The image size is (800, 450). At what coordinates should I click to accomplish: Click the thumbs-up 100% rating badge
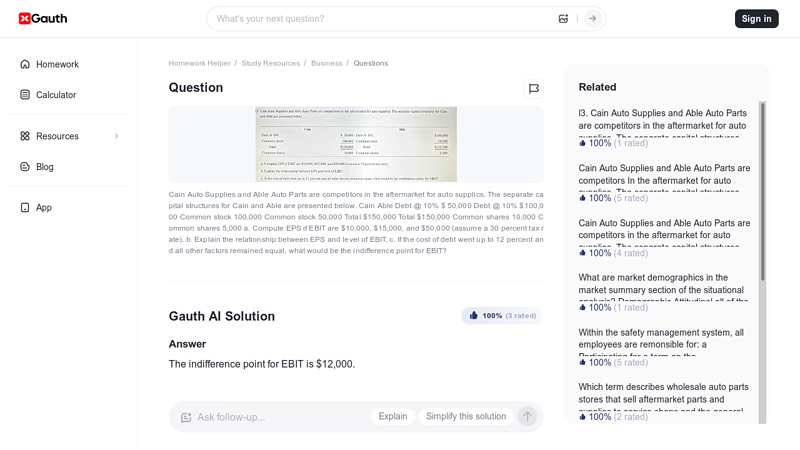(501, 316)
